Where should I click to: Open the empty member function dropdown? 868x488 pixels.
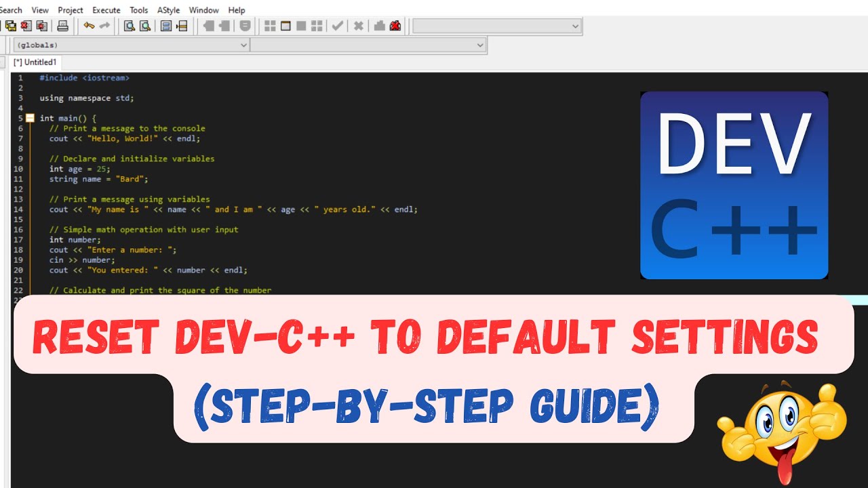pyautogui.click(x=368, y=45)
